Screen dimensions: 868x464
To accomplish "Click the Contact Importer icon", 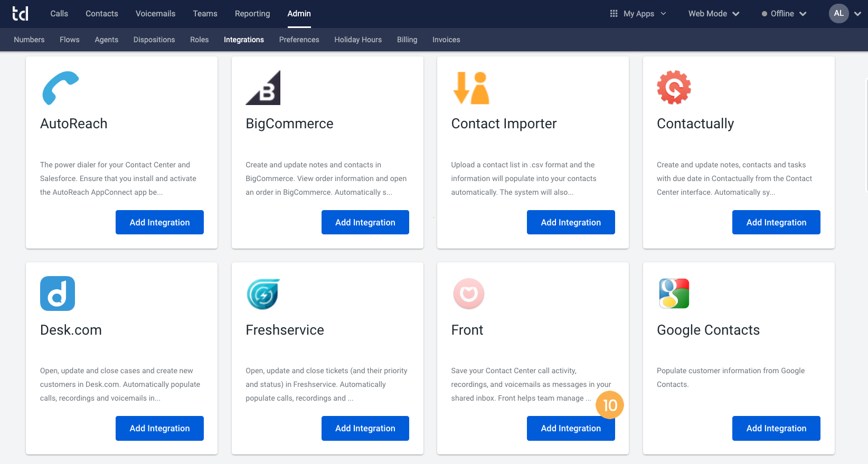I will coord(471,88).
